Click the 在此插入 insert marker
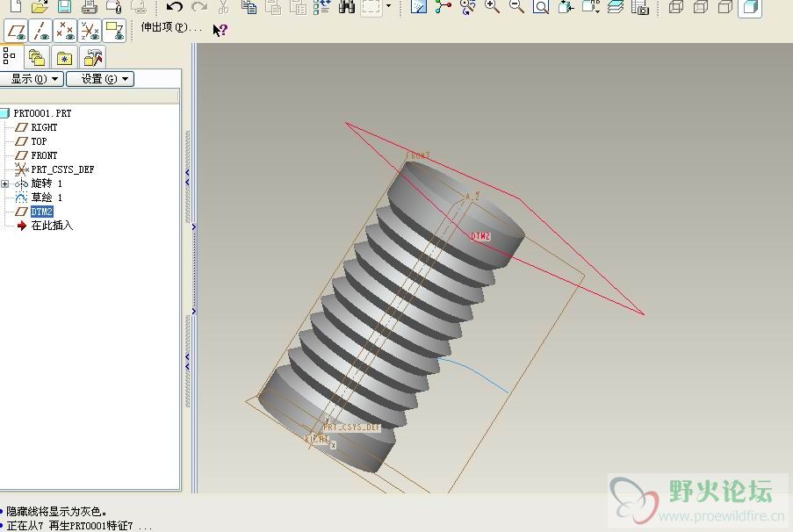 [52, 226]
